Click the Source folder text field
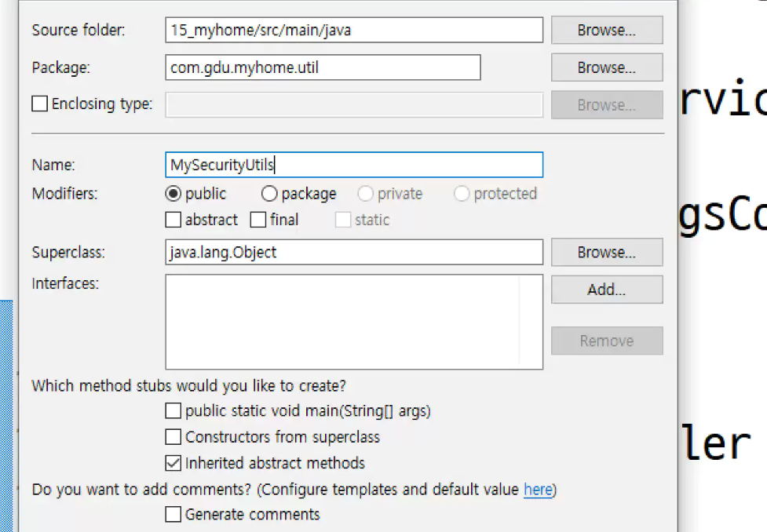This screenshot has height=532, width=767. point(353,30)
